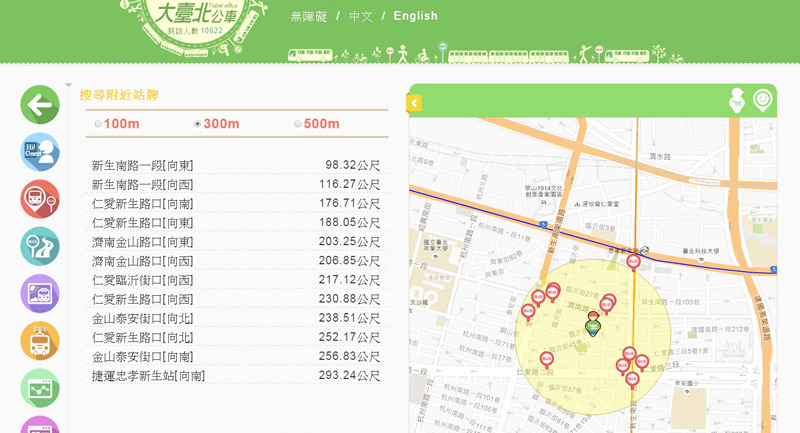800x433 pixels.
Task: Open the Hi Guest user profile icon
Action: [x=40, y=152]
